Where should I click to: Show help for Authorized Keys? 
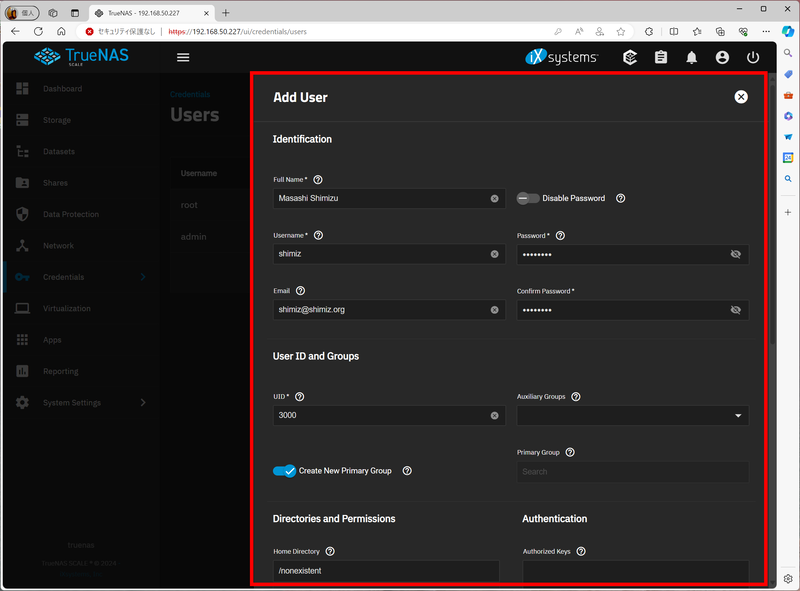pyautogui.click(x=581, y=551)
